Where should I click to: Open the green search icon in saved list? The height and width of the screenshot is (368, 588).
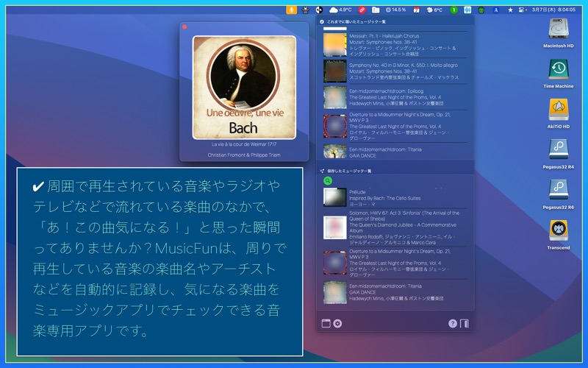point(328,181)
